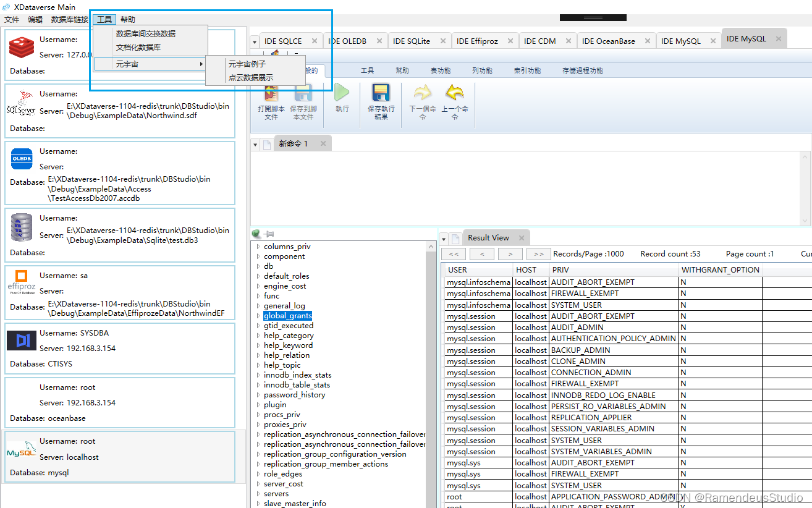Click the effiproz connection icon
812x508 pixels.
click(22, 281)
